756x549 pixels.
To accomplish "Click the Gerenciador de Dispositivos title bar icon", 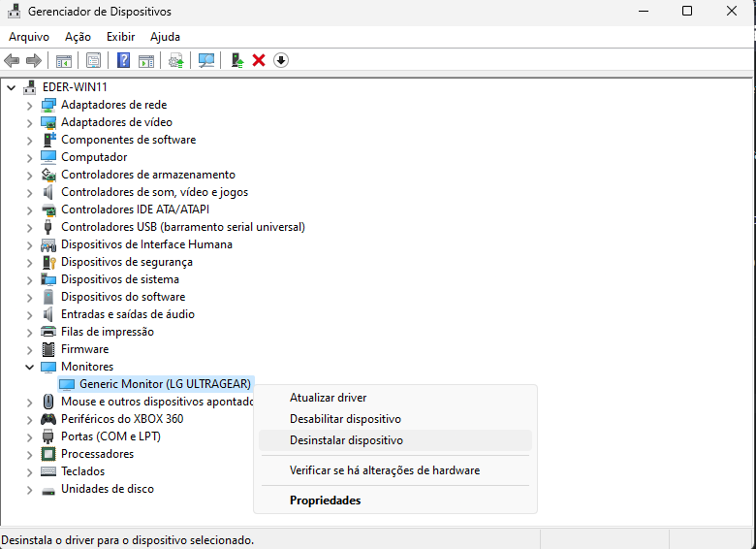I will click(14, 11).
